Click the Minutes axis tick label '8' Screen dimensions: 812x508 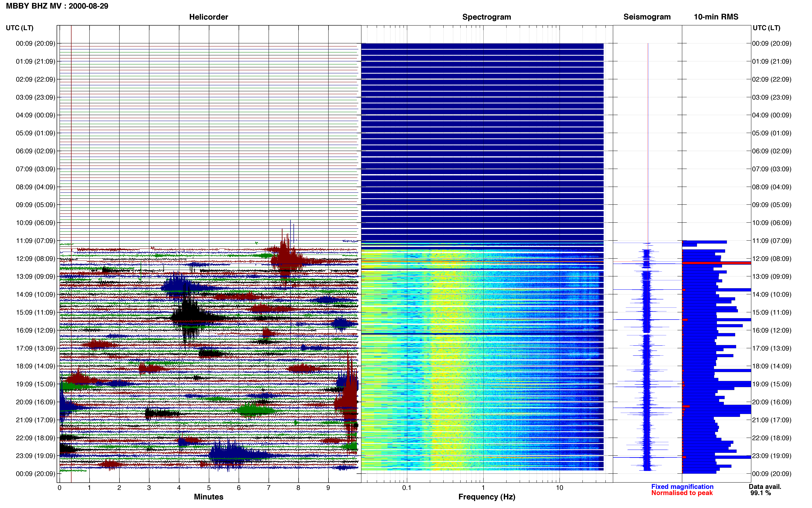pyautogui.click(x=298, y=488)
